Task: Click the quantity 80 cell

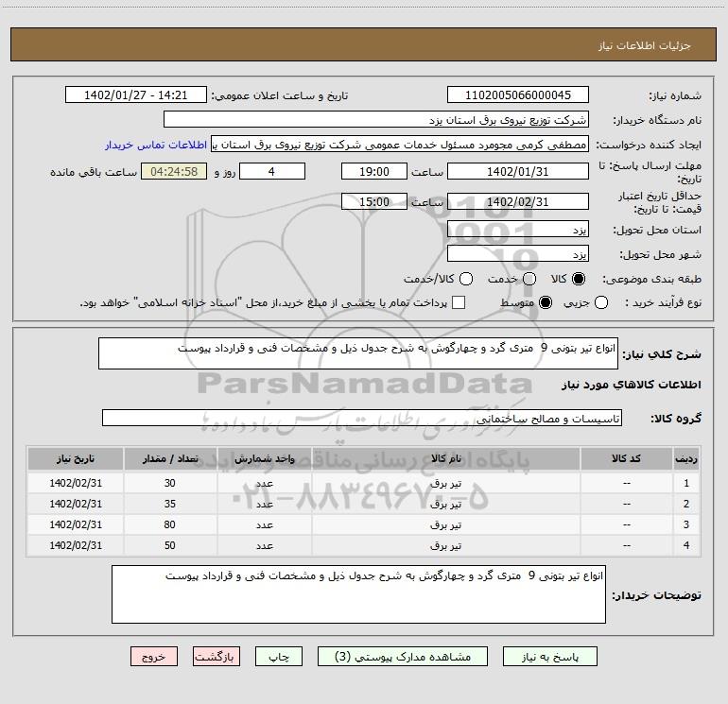Action: [x=170, y=524]
